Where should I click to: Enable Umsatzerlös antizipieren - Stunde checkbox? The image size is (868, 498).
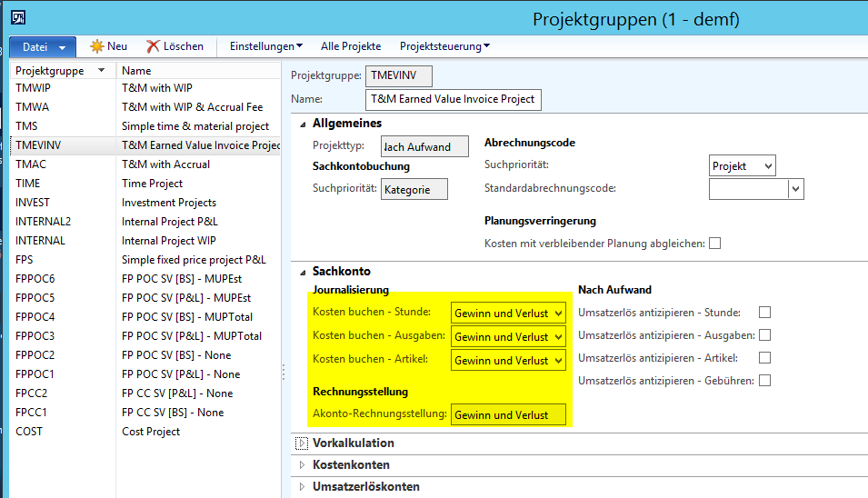click(764, 312)
